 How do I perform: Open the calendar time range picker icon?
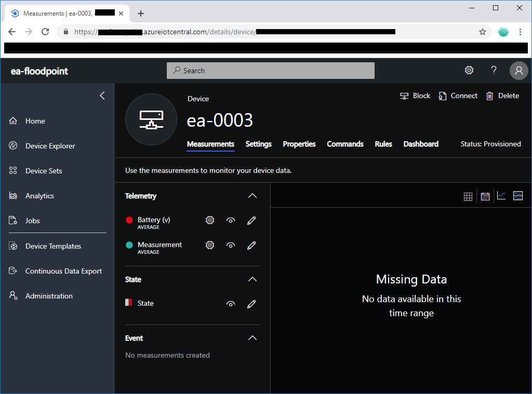coord(485,196)
